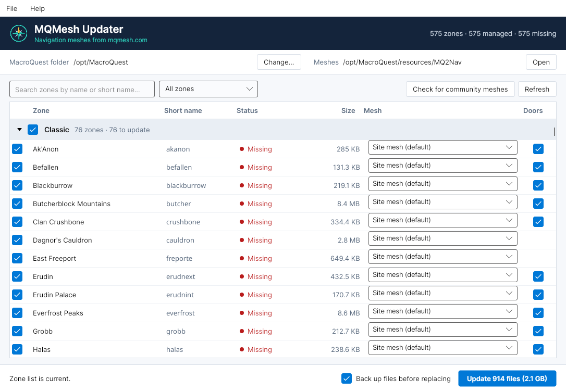
Task: Open Mesh dropdown for Erudin
Action: (442, 275)
